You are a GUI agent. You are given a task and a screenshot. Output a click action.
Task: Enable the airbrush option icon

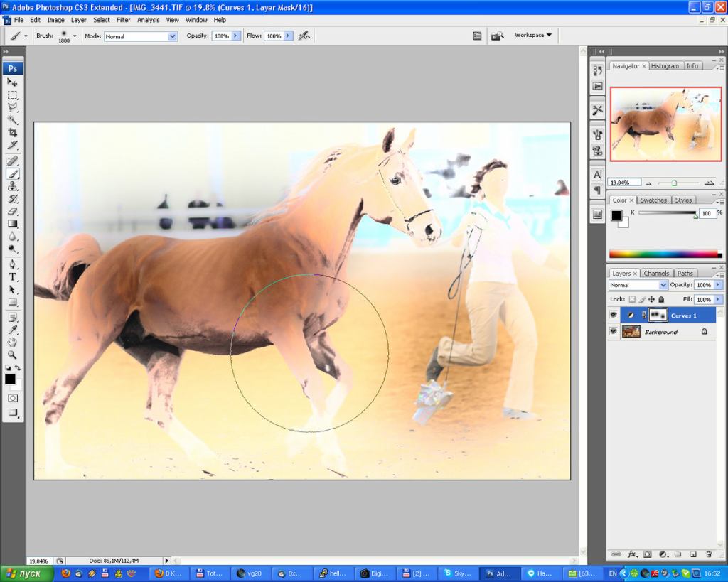pos(304,36)
